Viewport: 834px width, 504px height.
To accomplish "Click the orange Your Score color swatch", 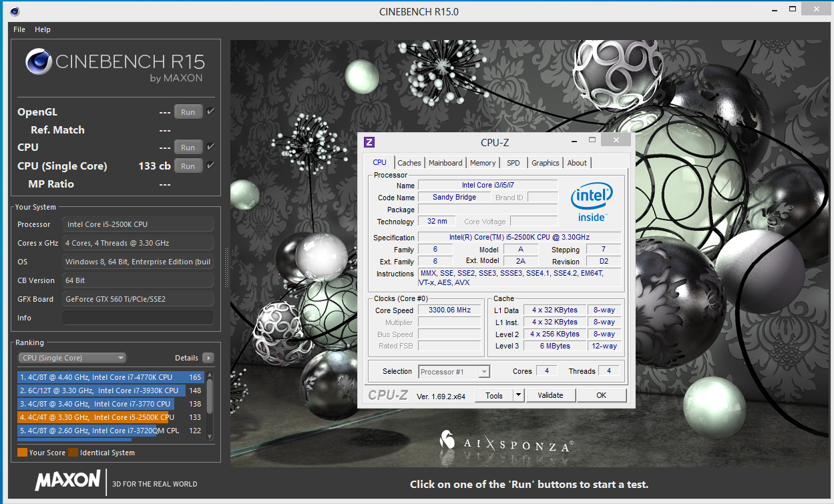I will click(x=22, y=453).
